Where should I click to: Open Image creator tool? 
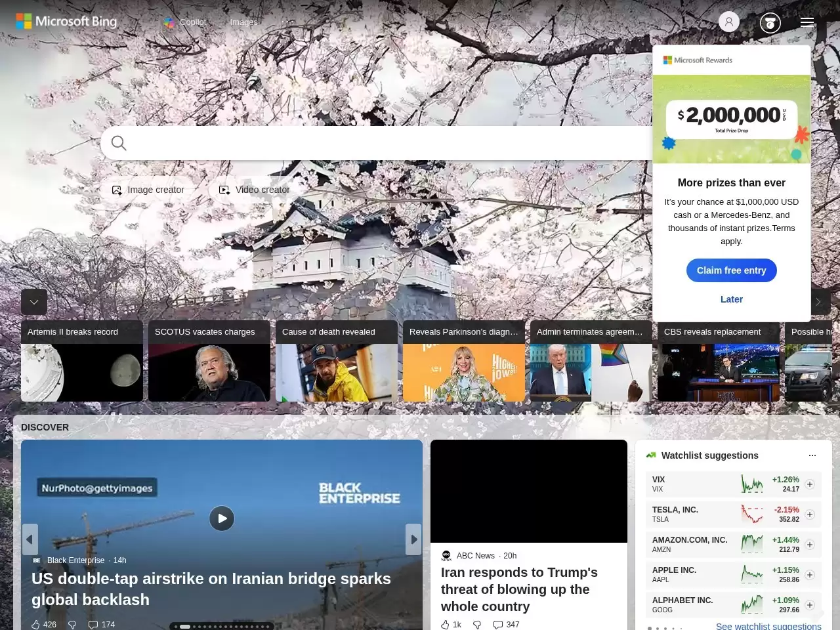point(148,190)
